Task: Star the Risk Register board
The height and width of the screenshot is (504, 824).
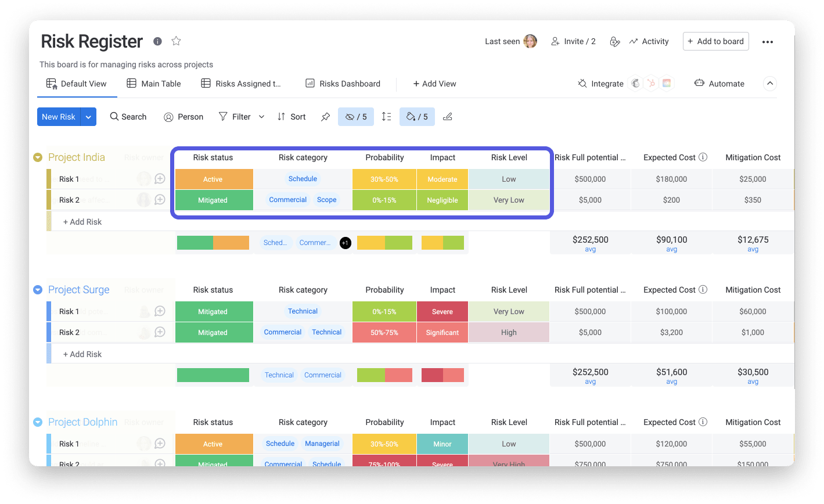Action: coord(177,41)
